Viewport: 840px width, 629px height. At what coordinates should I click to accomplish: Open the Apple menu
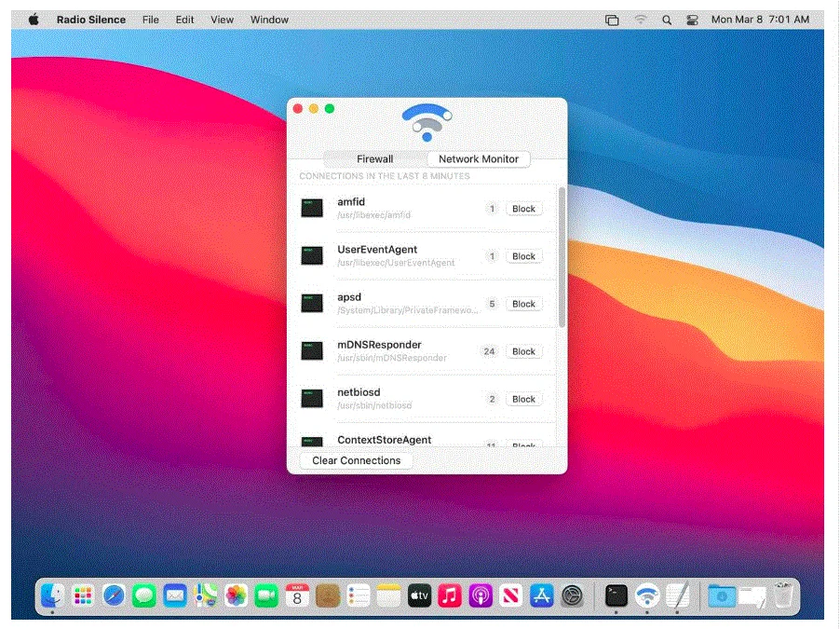34,20
